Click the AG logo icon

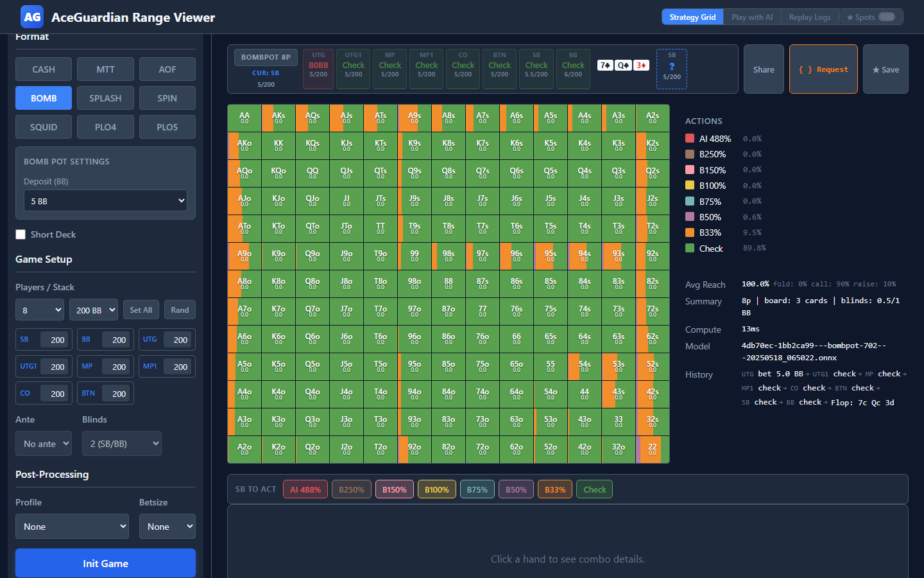coord(31,17)
